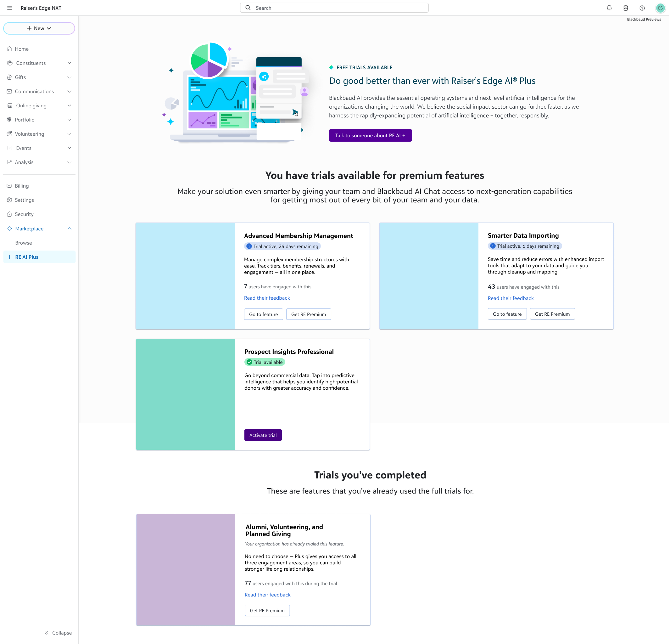Click the Search input field
Screen dimensions: 670x644
[x=334, y=8]
